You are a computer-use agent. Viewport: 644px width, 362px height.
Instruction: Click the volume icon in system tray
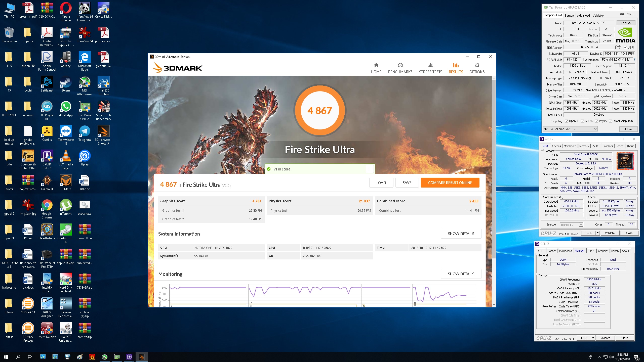coord(611,357)
